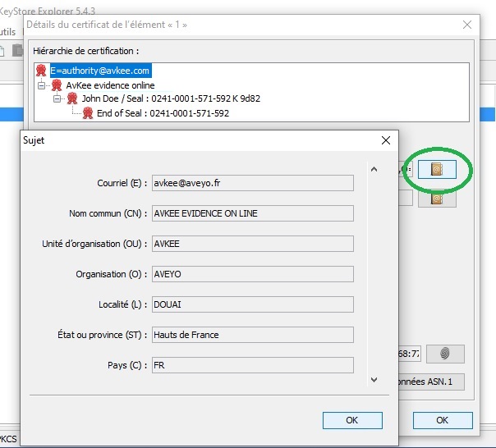Select End of Seal : 0241-0001-571-592 entry
Image resolution: width=496 pixels, height=448 pixels.
(x=163, y=113)
